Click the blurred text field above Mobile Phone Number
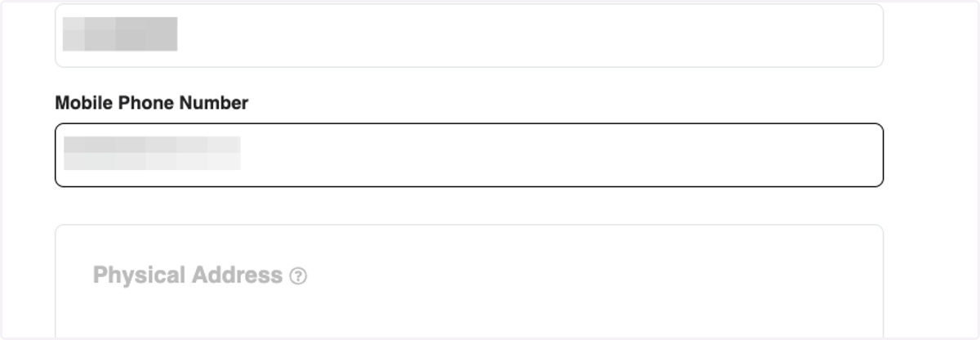Viewport: 980px width, 340px height. [469, 35]
